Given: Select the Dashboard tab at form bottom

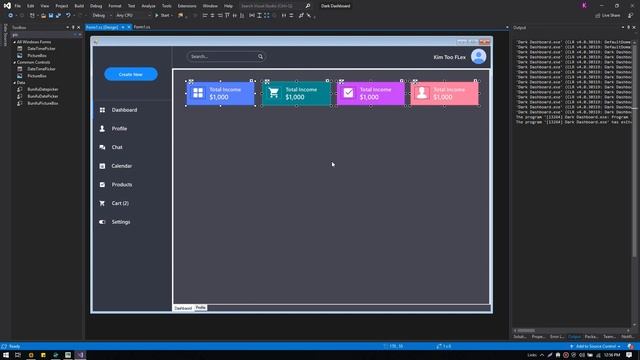Looking at the screenshot, I should pyautogui.click(x=183, y=308).
